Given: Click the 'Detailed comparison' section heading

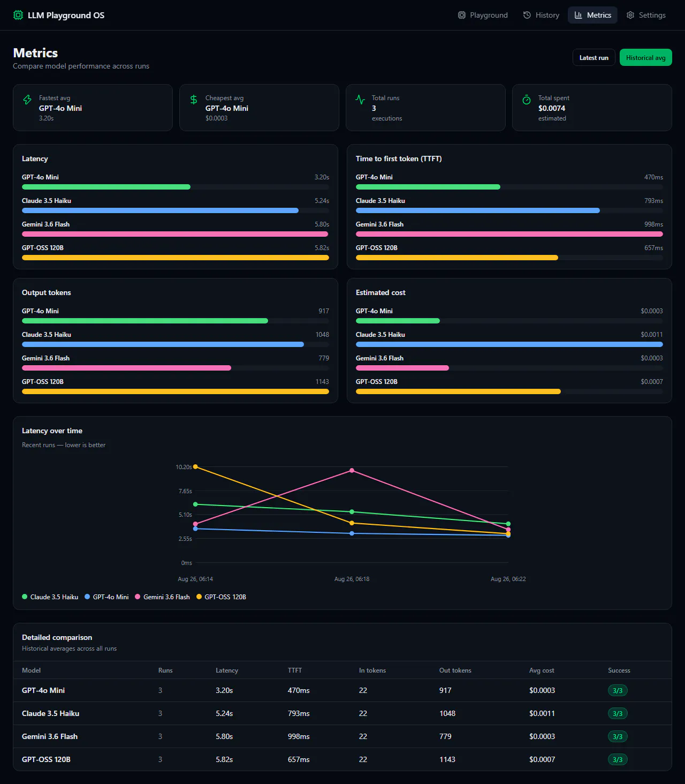Looking at the screenshot, I should click(57, 637).
